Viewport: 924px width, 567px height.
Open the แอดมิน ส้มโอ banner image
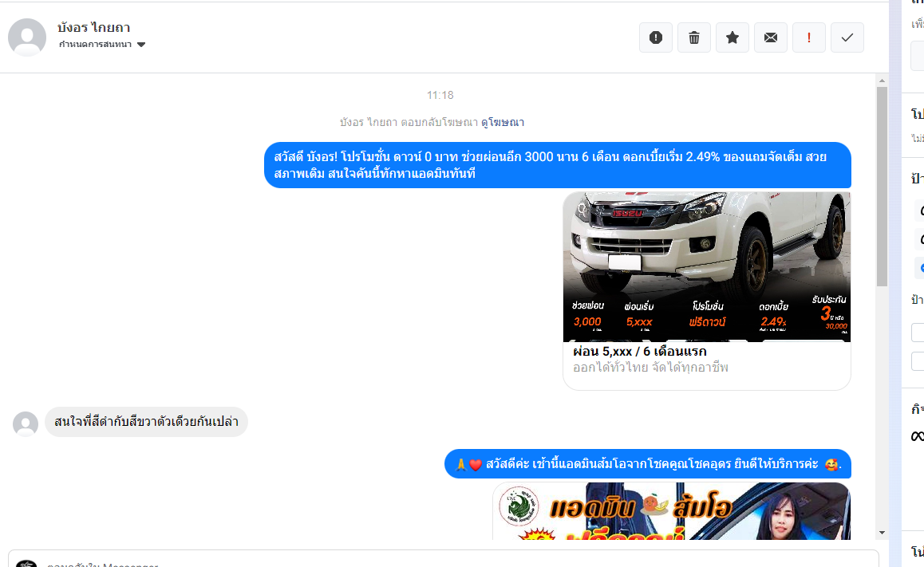672,511
